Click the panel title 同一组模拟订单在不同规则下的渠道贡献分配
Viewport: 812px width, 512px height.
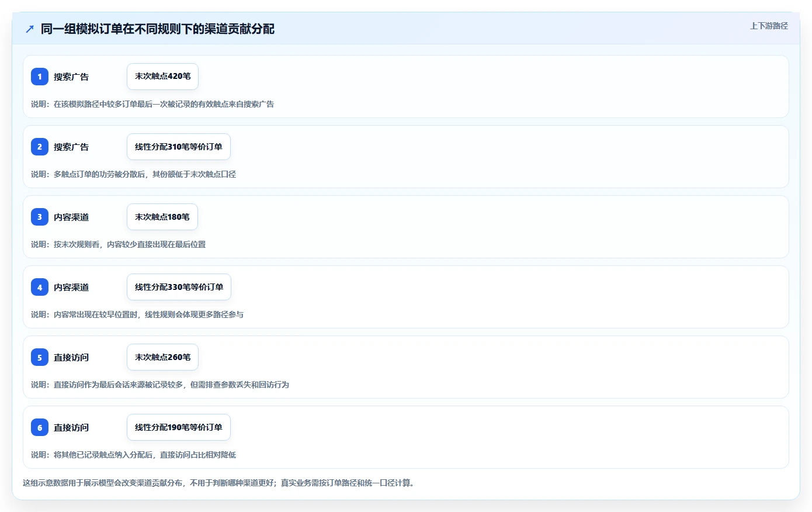coord(158,29)
